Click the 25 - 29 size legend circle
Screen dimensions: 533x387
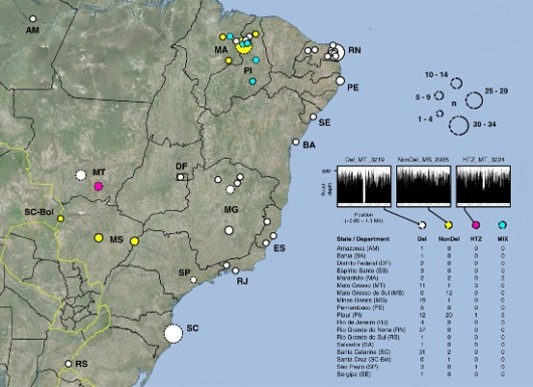tap(474, 100)
